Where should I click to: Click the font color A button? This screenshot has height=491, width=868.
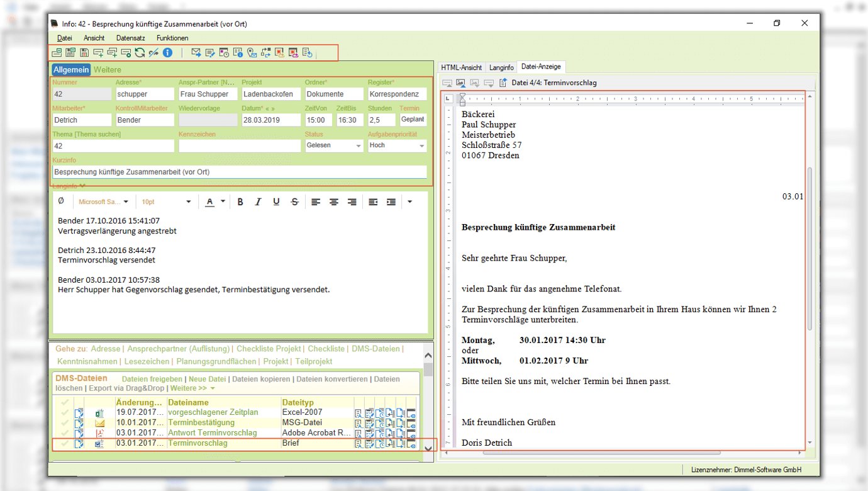tap(209, 202)
